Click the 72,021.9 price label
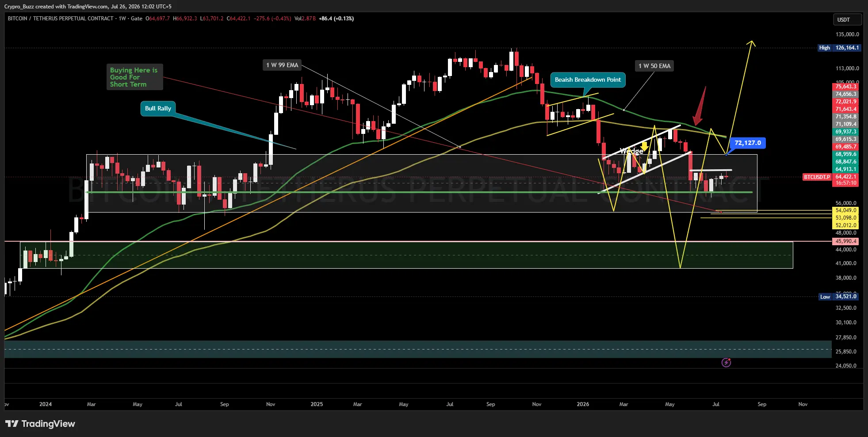Viewport: 868px width, 437px height. pyautogui.click(x=845, y=102)
